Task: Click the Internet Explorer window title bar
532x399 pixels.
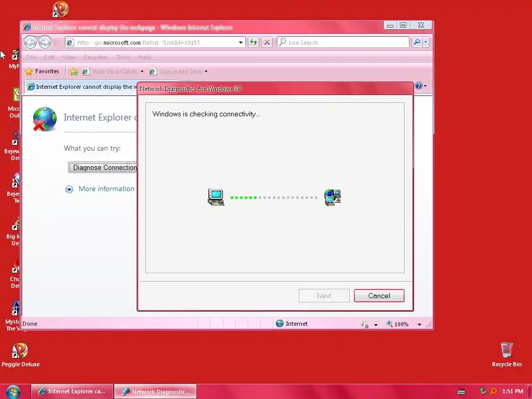Action: tap(204, 27)
